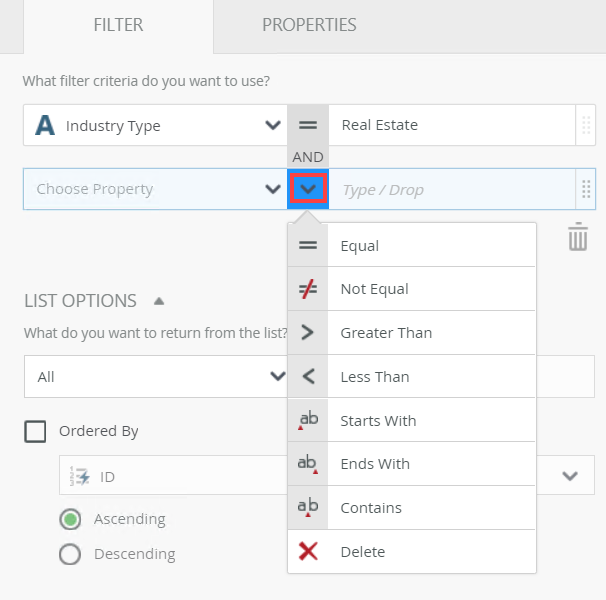Select the Equal operator icon in list
The image size is (606, 600).
308,245
